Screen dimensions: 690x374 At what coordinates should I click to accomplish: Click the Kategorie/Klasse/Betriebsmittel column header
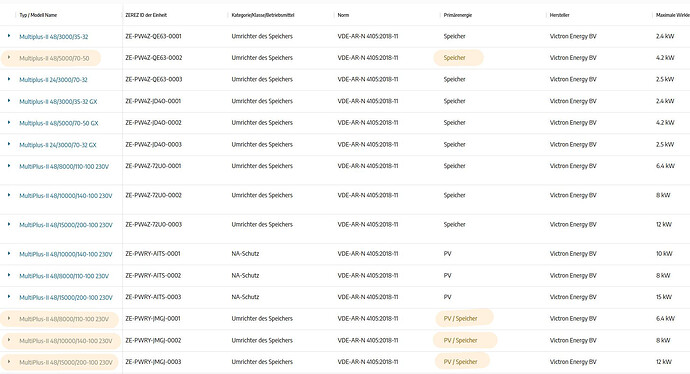[x=263, y=15]
